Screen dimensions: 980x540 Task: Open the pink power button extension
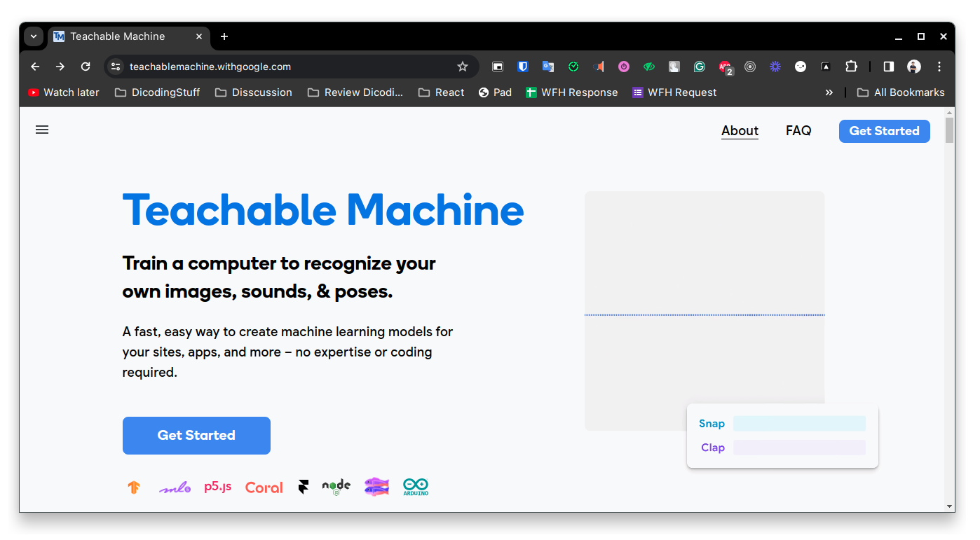(624, 67)
